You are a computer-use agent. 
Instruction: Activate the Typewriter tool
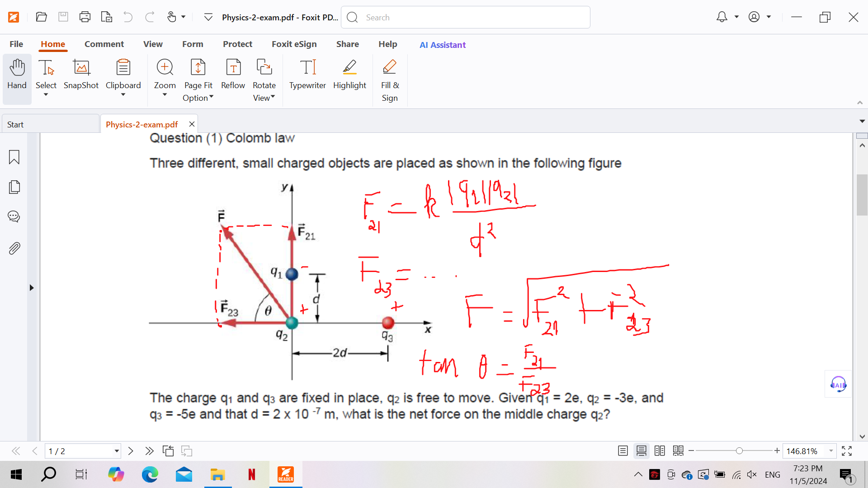[307, 75]
